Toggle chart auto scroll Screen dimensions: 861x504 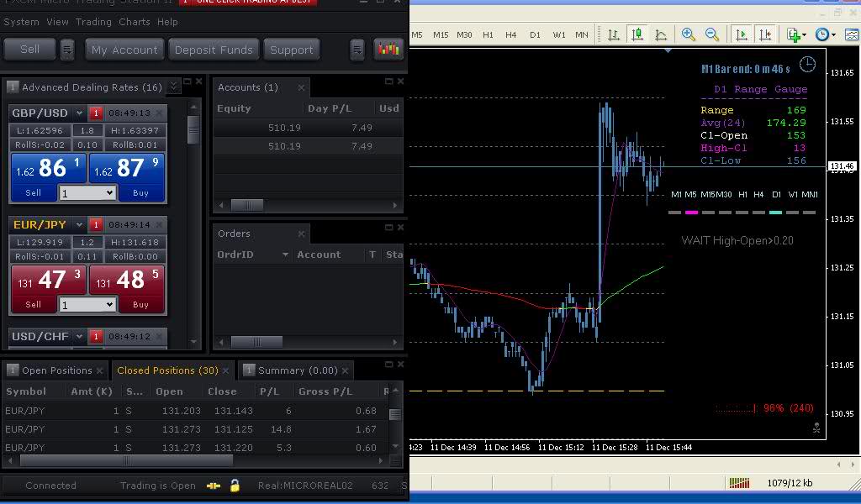point(741,34)
